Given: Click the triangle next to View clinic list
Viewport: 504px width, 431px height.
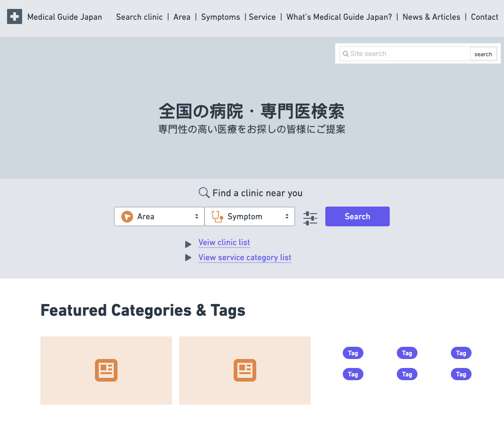Looking at the screenshot, I should coord(188,244).
